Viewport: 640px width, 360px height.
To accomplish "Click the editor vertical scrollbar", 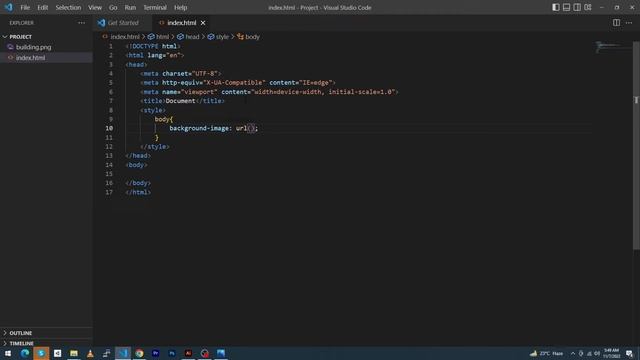I will tap(636, 145).
